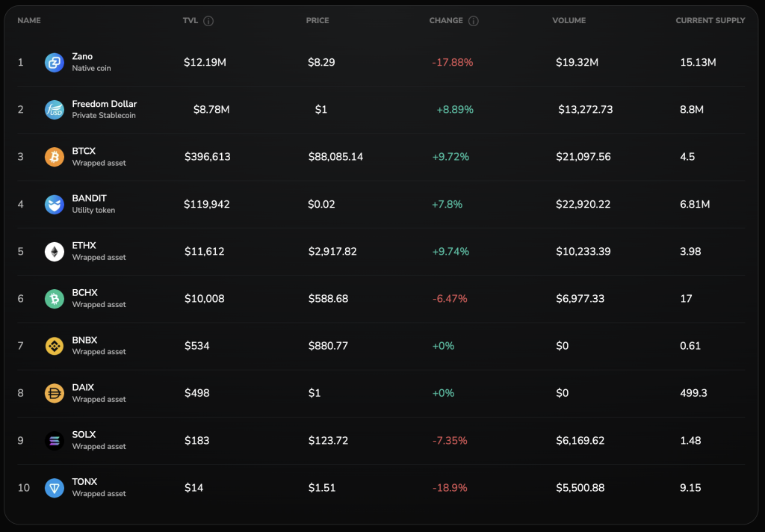Click the yellow BNBX icon
Viewport: 765px width, 532px height.
click(55, 346)
